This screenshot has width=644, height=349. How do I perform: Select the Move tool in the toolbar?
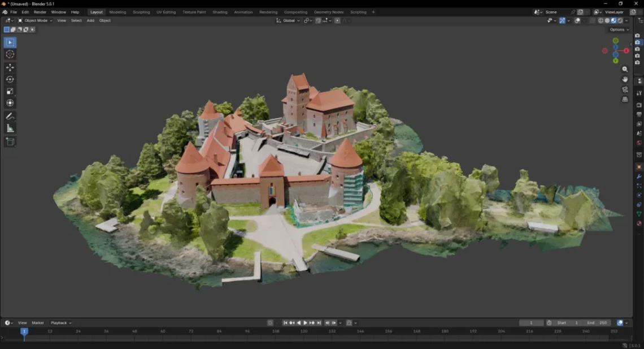[10, 67]
